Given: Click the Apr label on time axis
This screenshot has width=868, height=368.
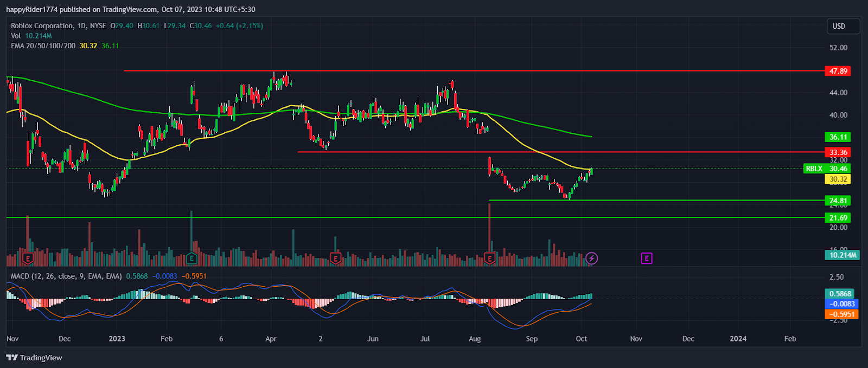Looking at the screenshot, I should [271, 339].
